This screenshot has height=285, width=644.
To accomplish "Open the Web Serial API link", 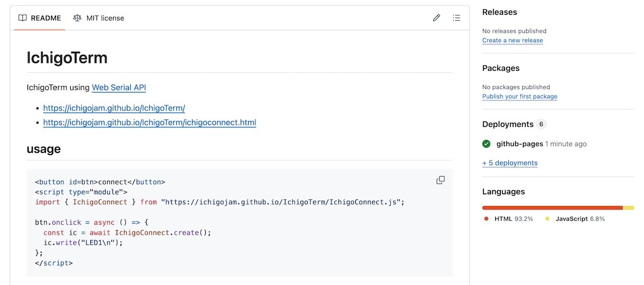I will 119,88.
